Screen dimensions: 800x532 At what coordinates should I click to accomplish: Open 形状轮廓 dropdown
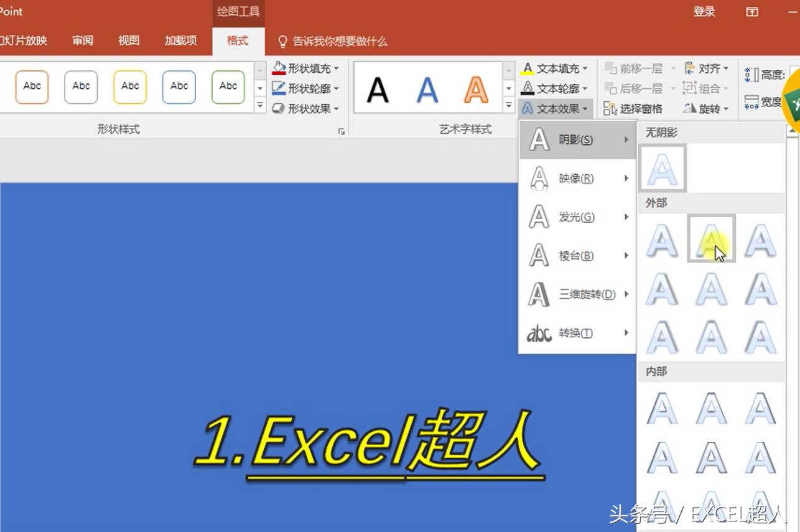tap(305, 88)
